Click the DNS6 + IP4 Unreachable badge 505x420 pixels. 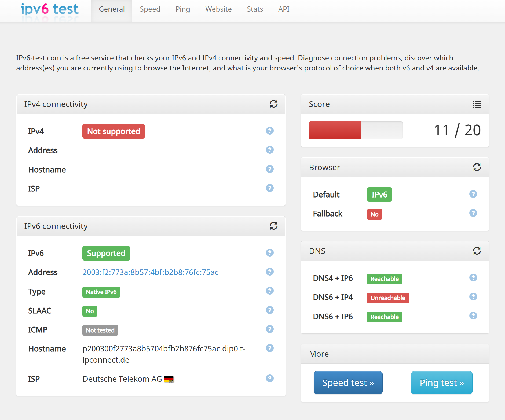click(x=388, y=298)
